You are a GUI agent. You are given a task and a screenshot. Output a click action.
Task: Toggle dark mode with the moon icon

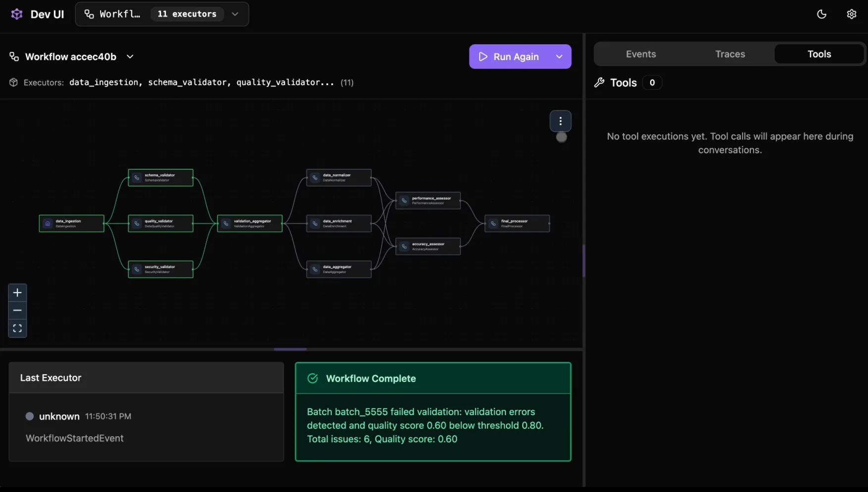(x=821, y=14)
